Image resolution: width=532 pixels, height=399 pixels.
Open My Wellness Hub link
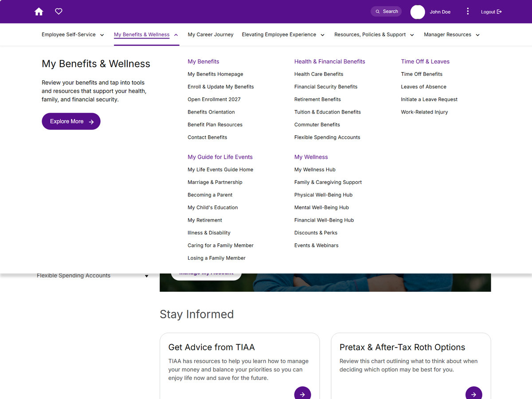315,170
